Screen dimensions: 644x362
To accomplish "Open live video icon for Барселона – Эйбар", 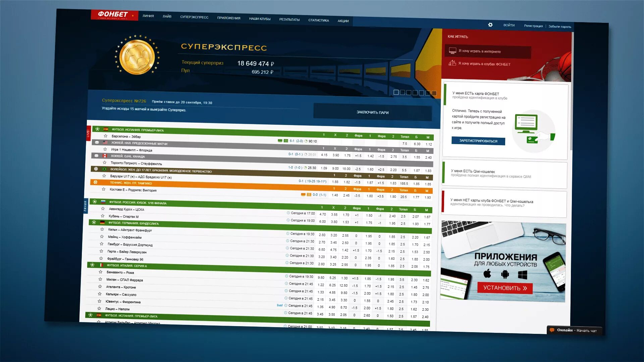I will pyautogui.click(x=280, y=141).
